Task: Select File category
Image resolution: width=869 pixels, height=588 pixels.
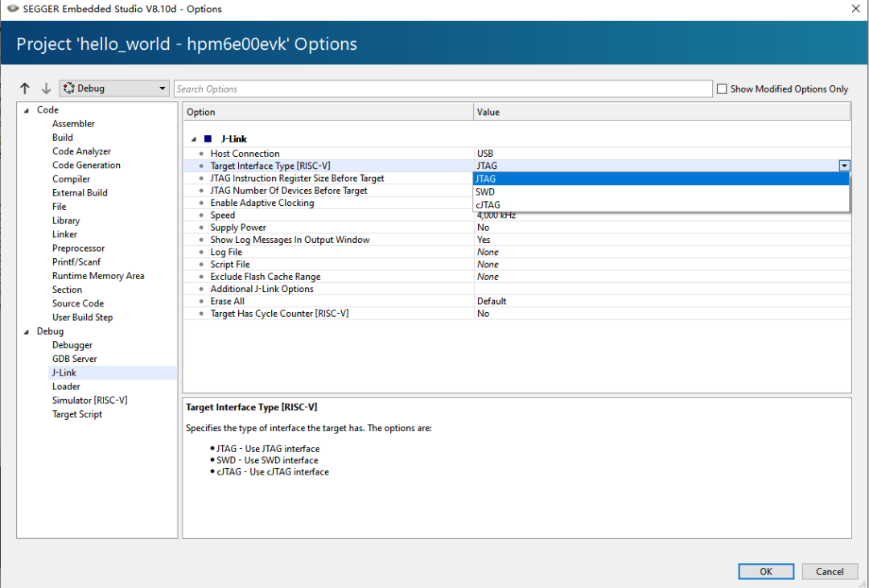Action: point(60,206)
